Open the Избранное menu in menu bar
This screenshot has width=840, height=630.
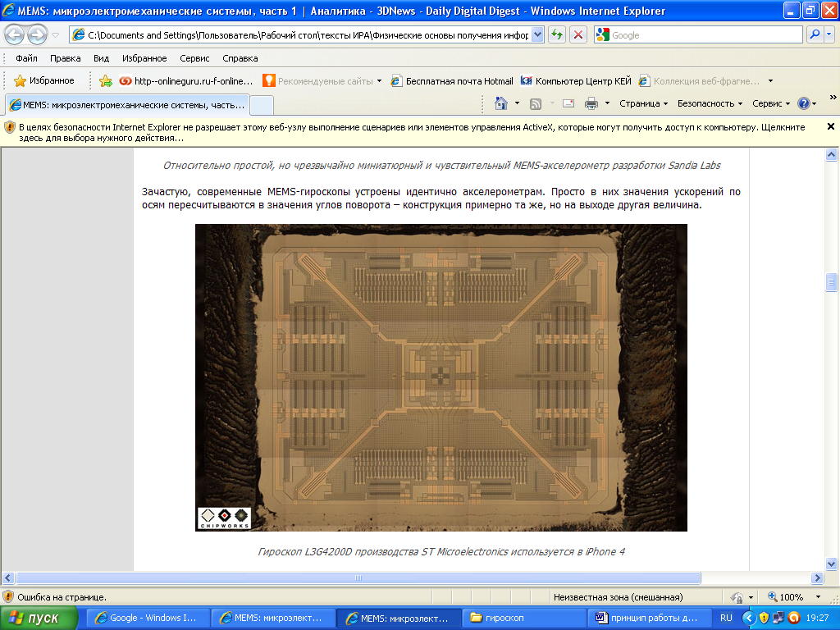click(x=144, y=58)
